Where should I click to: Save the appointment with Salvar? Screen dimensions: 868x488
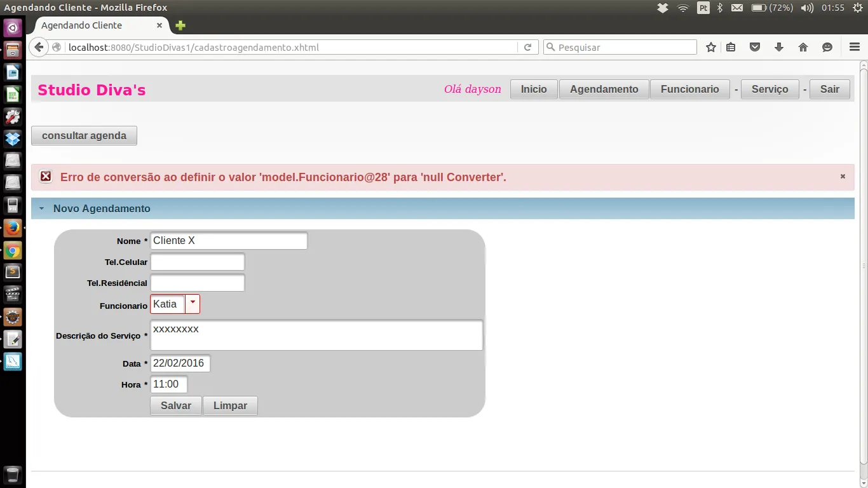coord(176,406)
